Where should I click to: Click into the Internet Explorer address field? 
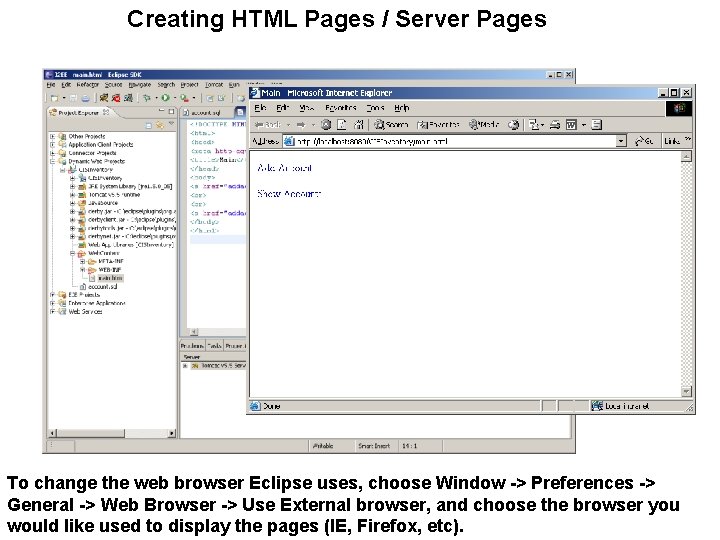(x=455, y=141)
